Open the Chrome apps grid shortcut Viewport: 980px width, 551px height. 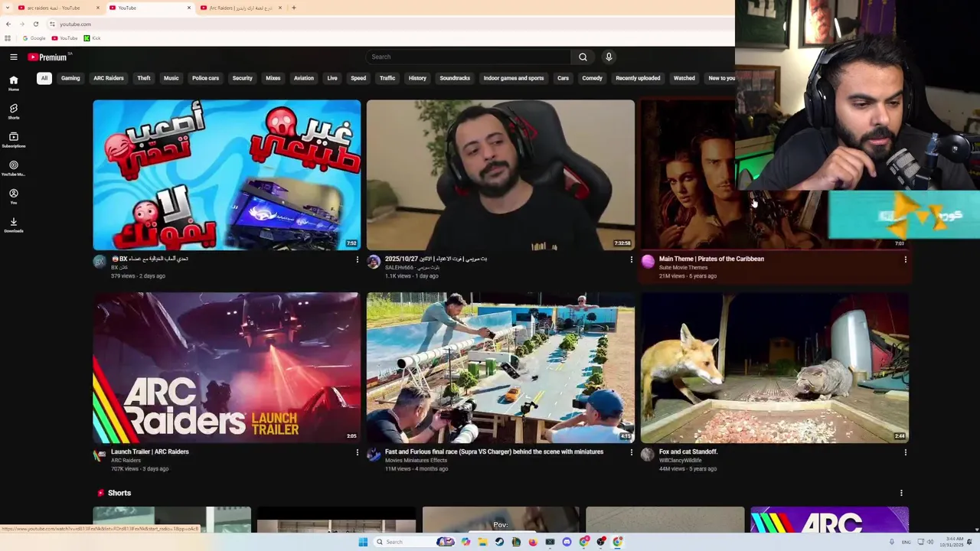click(8, 38)
